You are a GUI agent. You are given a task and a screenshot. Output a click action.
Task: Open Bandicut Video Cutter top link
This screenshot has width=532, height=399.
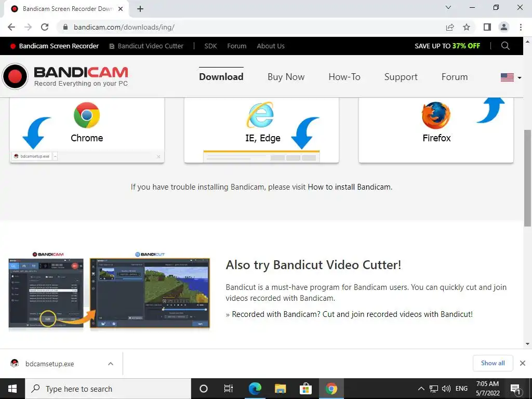coord(146,46)
